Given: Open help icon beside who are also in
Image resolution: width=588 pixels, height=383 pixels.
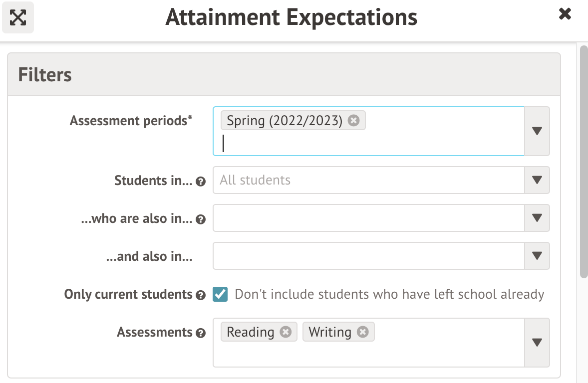Looking at the screenshot, I should click(x=201, y=219).
